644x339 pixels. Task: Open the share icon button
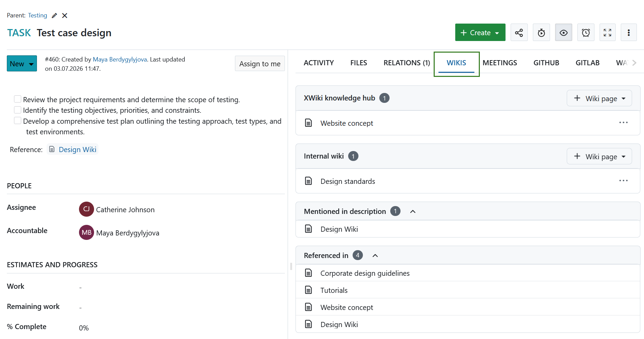(519, 32)
